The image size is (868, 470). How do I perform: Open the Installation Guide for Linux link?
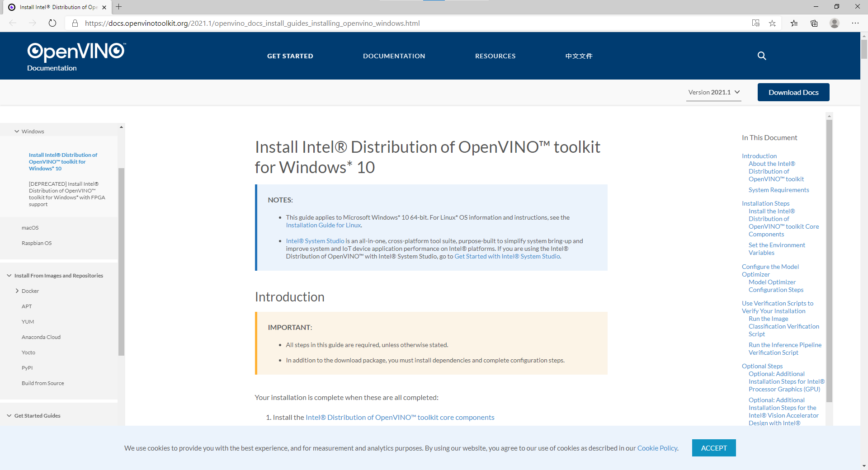pos(323,225)
